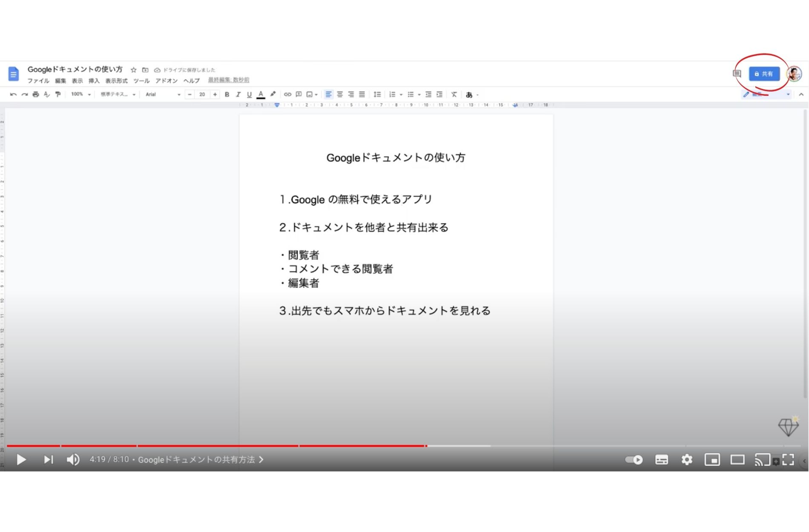The width and height of the screenshot is (809, 532).
Task: Switch to miniplayer mode
Action: coord(712,460)
